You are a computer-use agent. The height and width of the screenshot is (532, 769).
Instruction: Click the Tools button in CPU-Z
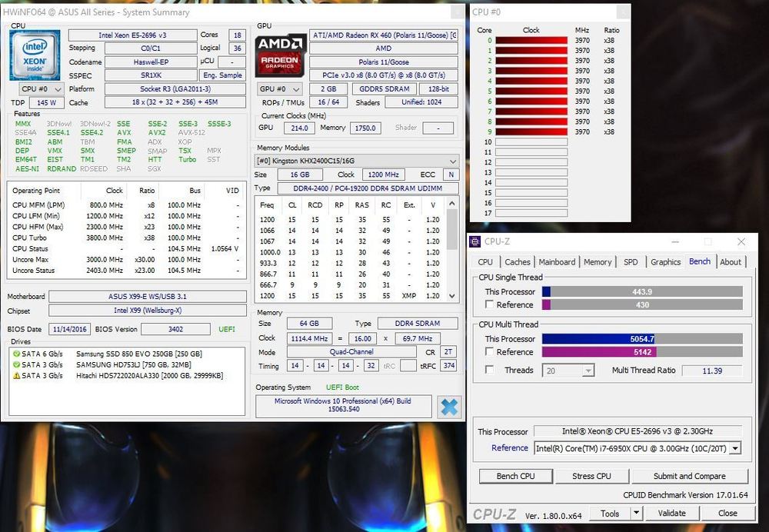(610, 514)
